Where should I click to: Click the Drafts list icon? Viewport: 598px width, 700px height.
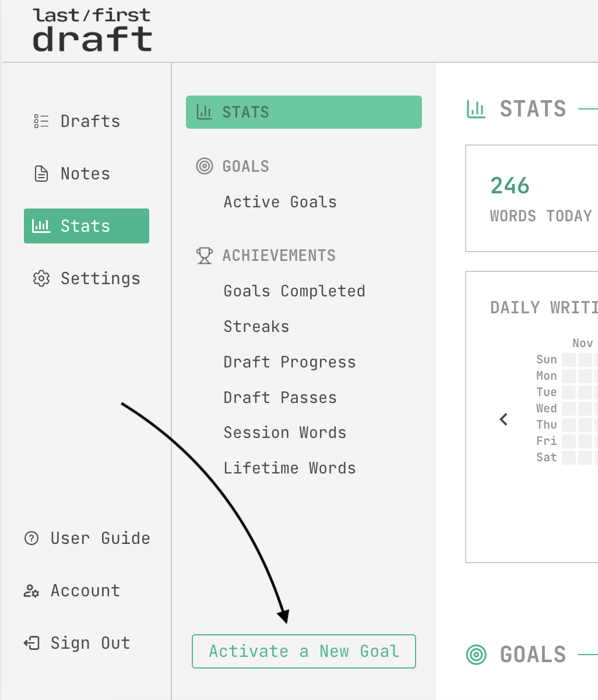tap(41, 121)
